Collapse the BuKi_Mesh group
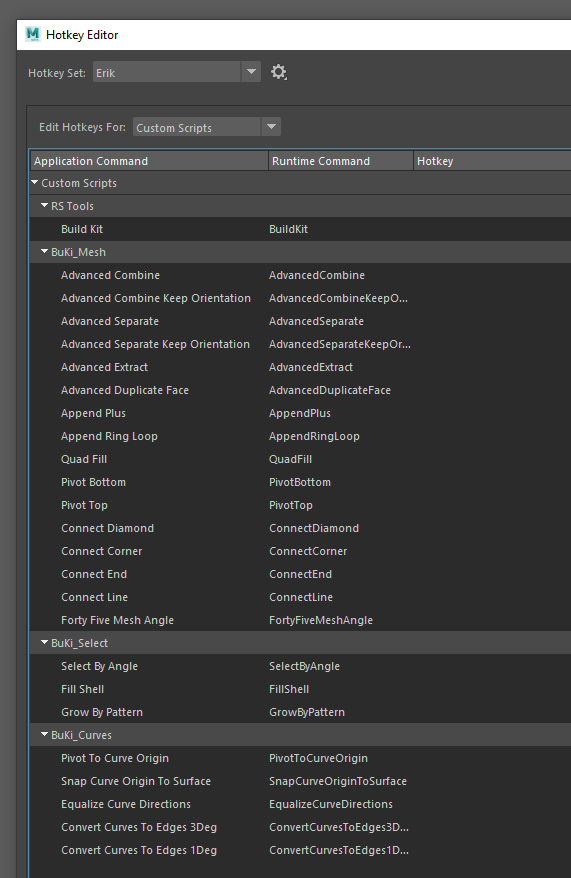This screenshot has width=571, height=878. coord(45,251)
